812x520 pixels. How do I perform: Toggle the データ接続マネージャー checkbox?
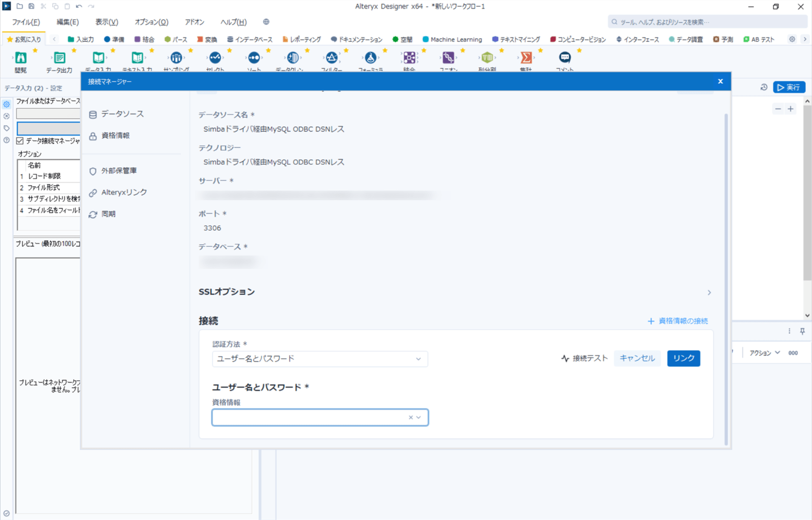click(20, 141)
